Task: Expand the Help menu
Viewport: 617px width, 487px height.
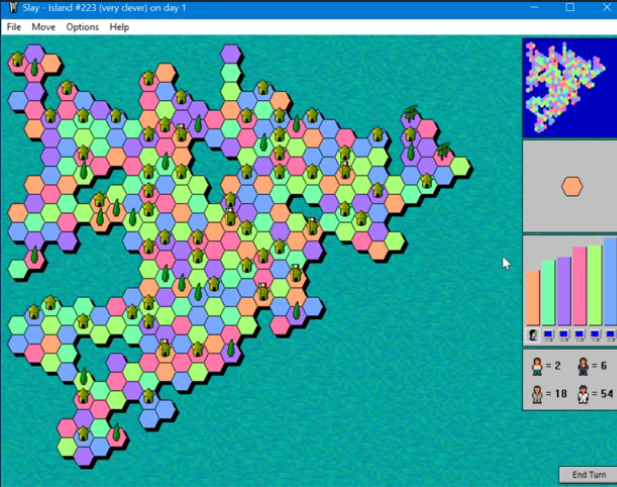Action: 119,27
